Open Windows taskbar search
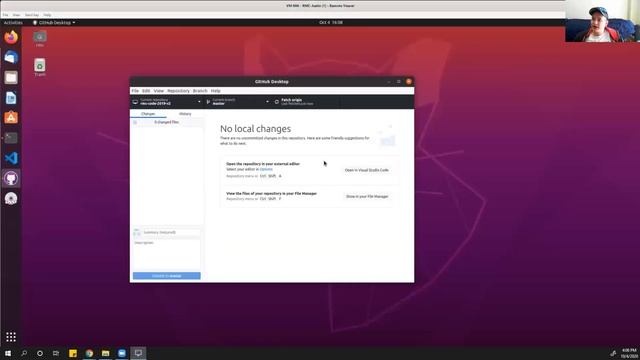Image resolution: width=640 pixels, height=360 pixels. click(24, 353)
